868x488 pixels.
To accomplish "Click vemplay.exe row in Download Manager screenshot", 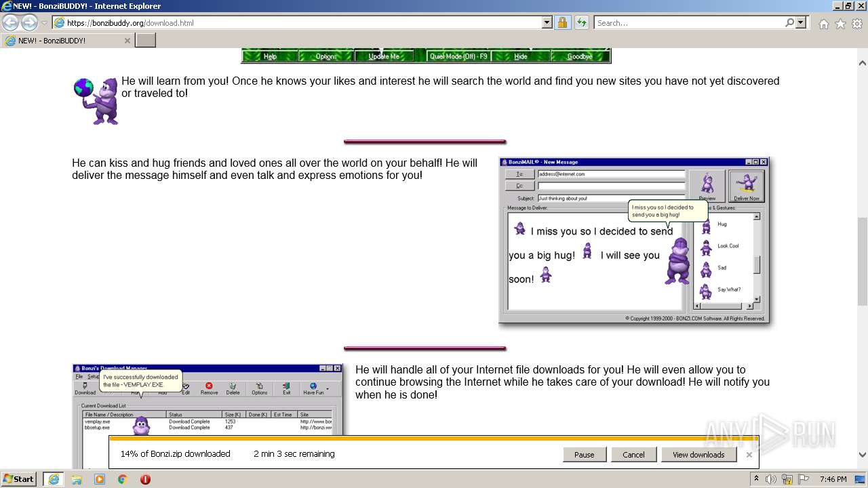I will click(x=208, y=422).
